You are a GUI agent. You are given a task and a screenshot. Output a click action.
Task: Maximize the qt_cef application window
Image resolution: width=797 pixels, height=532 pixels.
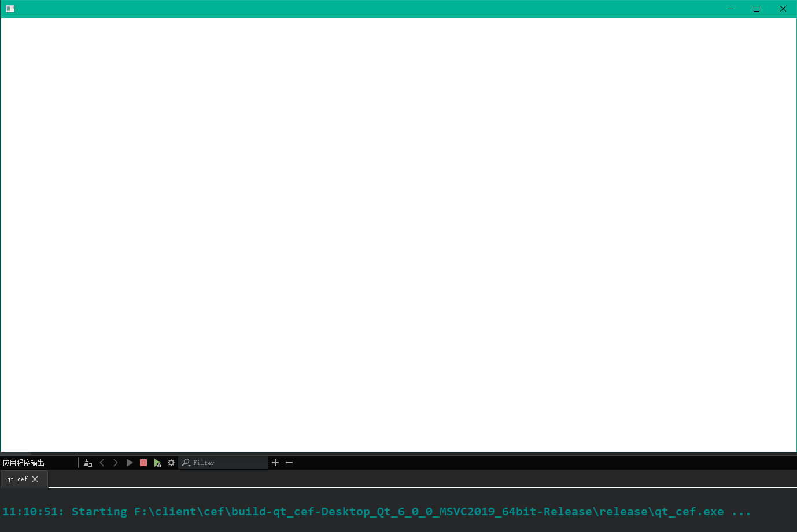(x=756, y=8)
